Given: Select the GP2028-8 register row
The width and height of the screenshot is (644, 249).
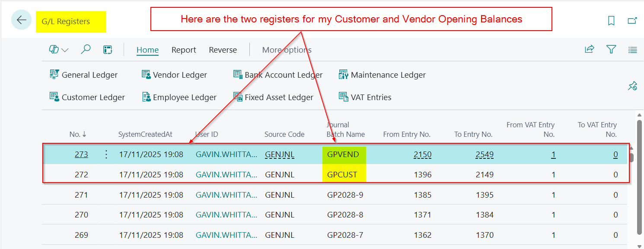Looking at the screenshot, I should pos(345,215).
